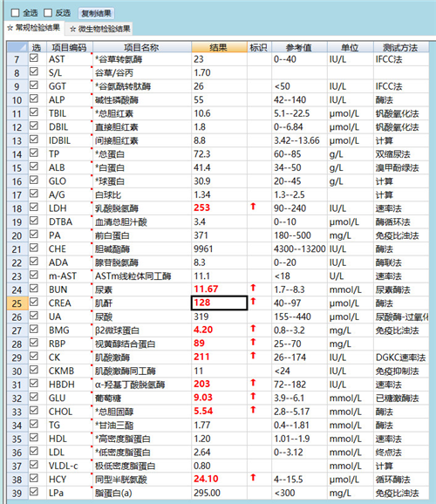436x504 pixels.
Task: Switch to the 微生物检验结果 tab
Action: point(100,29)
